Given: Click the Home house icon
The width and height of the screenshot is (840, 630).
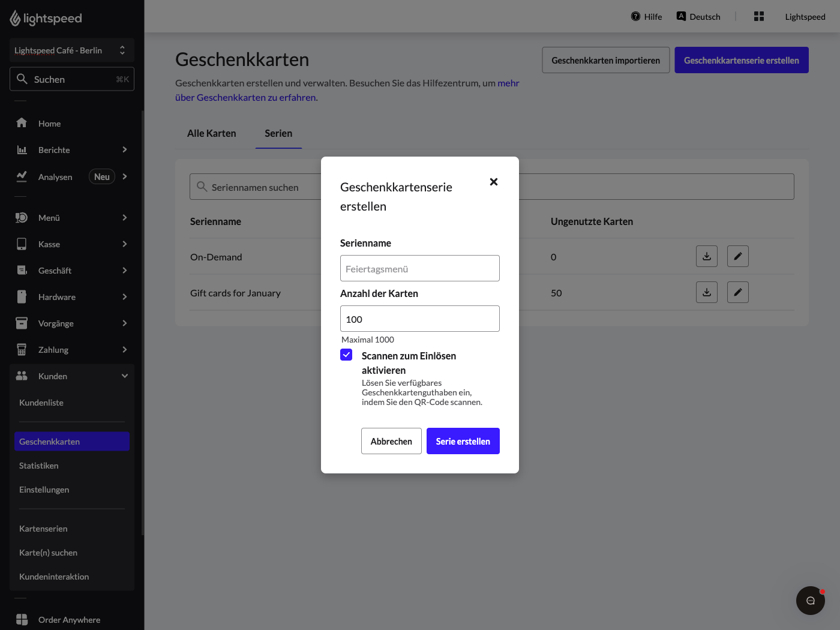Looking at the screenshot, I should [x=22, y=123].
